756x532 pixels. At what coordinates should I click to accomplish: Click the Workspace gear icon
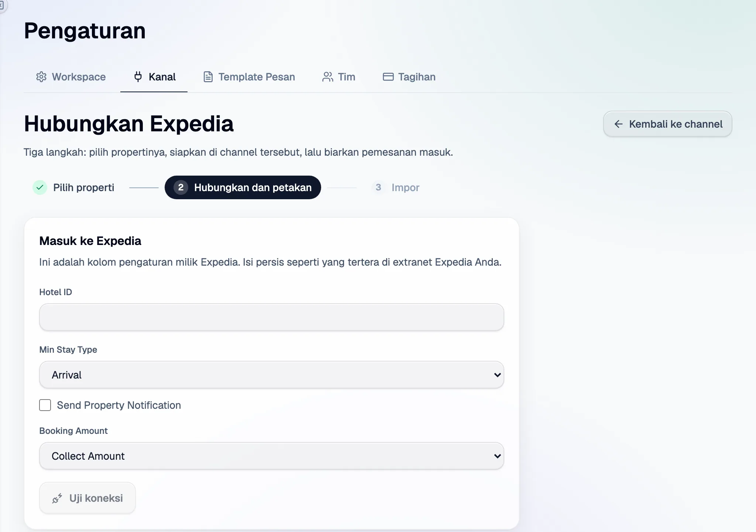[41, 77]
